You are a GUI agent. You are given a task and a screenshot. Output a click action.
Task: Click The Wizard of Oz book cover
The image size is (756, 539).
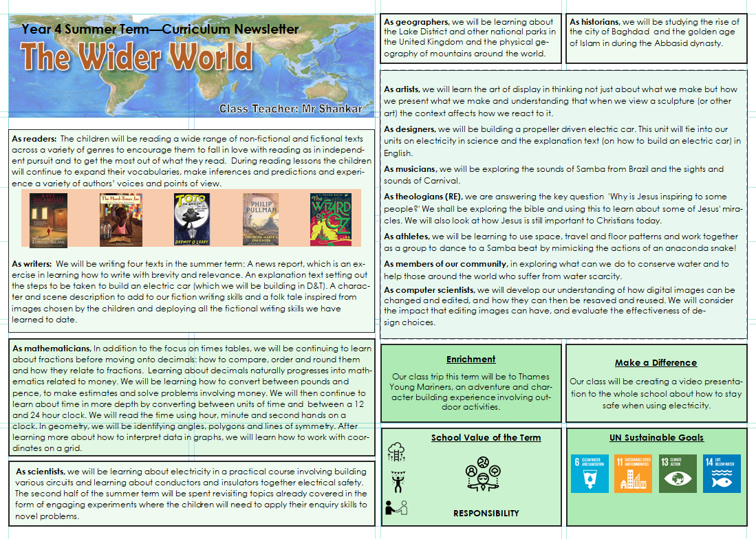point(331,219)
